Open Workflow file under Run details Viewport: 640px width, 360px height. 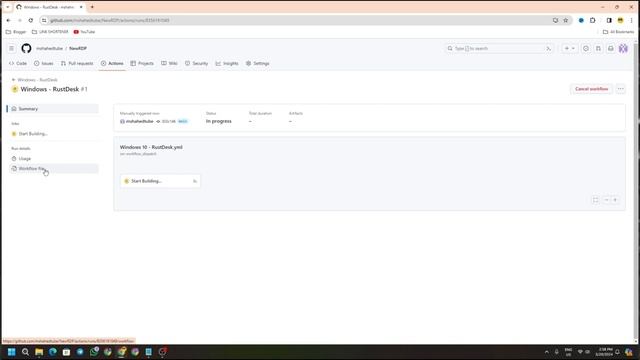[53, 169]
